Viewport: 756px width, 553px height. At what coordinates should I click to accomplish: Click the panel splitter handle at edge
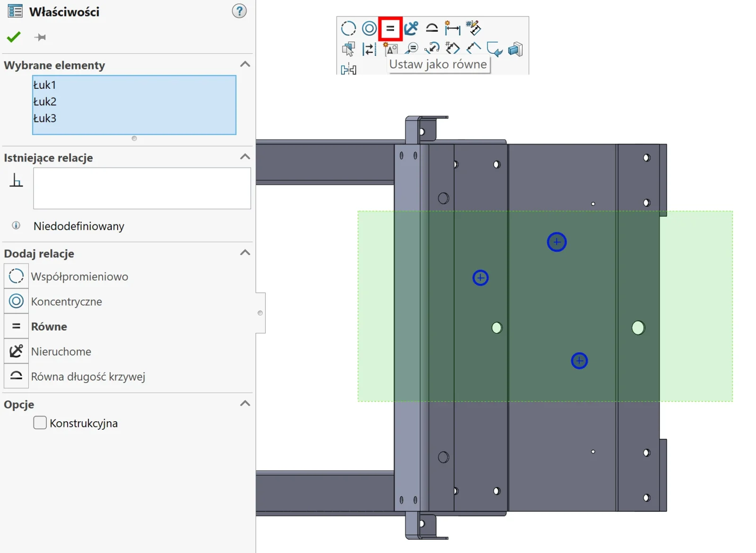tap(260, 313)
